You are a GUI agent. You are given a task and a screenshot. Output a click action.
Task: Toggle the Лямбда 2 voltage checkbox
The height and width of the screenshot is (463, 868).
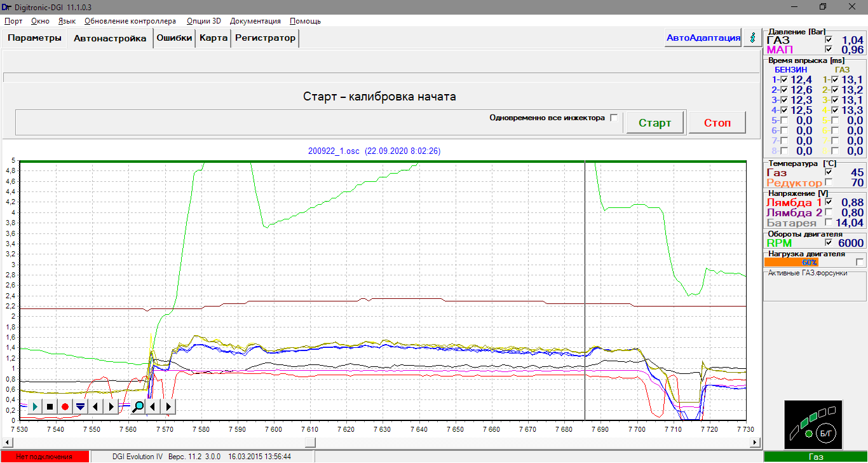[828, 212]
